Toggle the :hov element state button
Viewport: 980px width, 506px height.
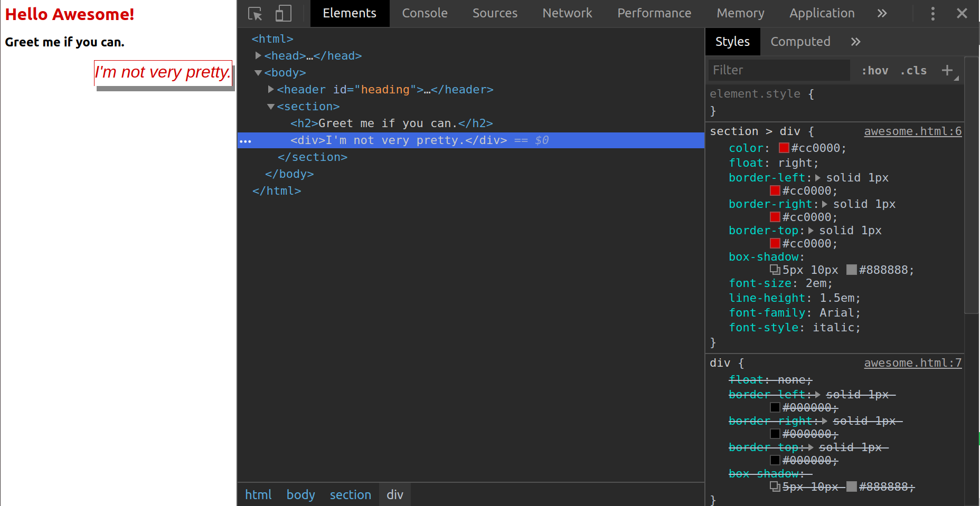[875, 71]
